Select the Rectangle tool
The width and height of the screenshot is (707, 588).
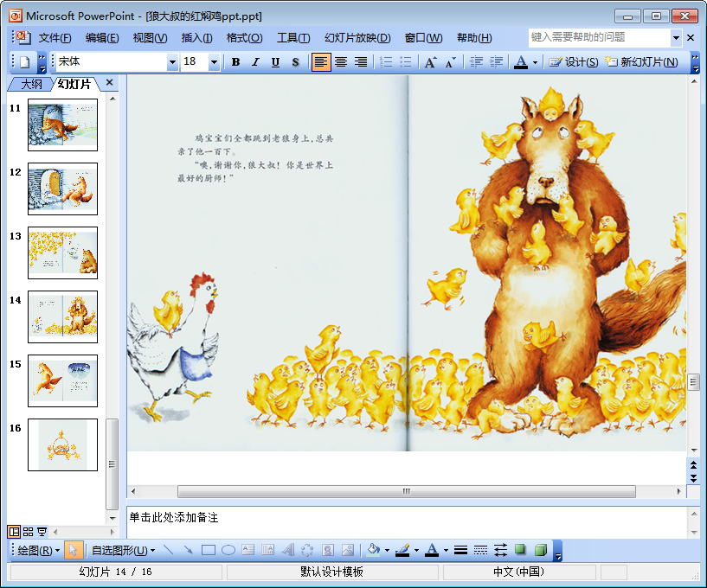[x=209, y=550]
